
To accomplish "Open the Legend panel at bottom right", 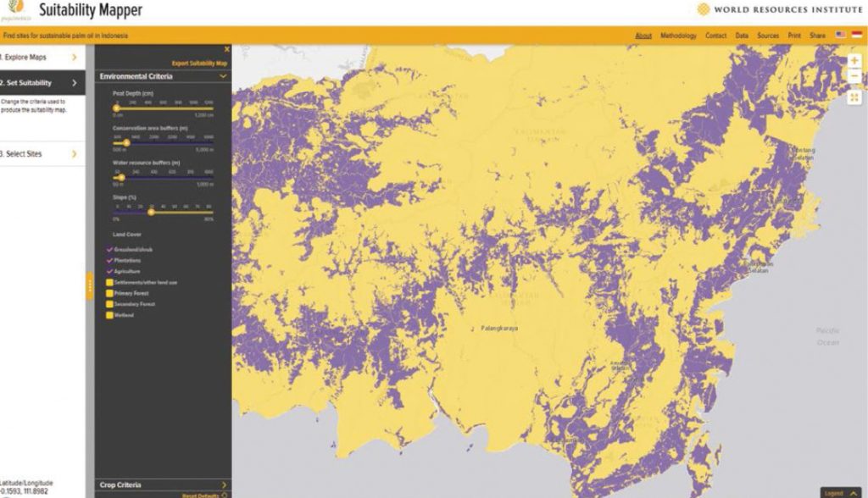I will click(839, 491).
